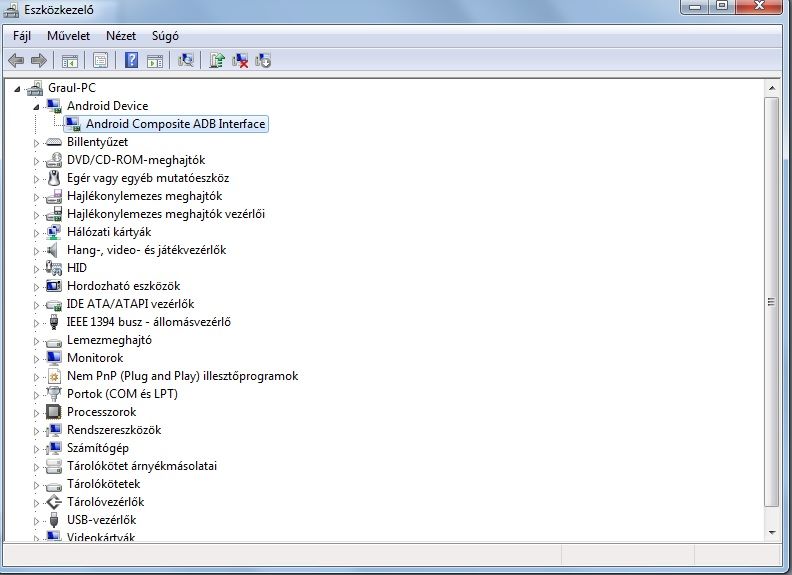
Task: Open the Súgó menu
Action: [x=165, y=36]
